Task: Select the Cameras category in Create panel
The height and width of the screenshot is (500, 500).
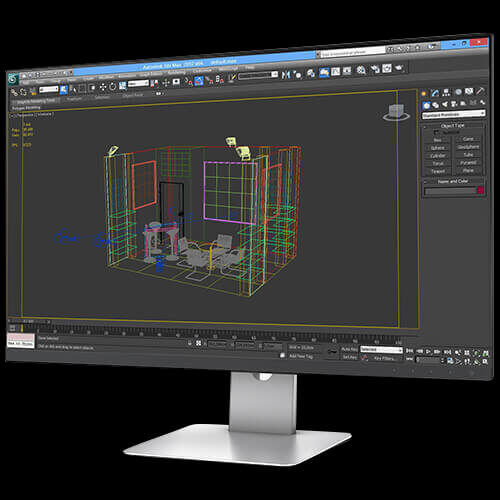Action: pyautogui.click(x=454, y=104)
